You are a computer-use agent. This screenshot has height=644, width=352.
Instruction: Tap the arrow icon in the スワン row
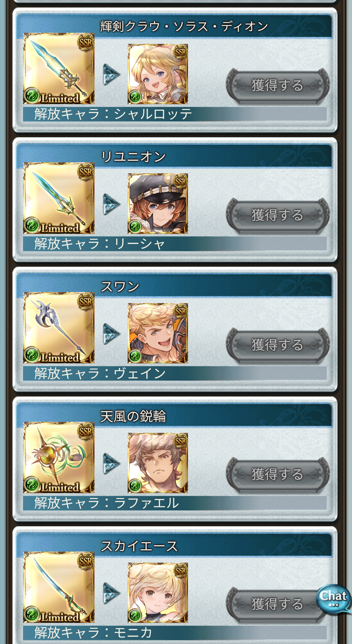(111, 334)
